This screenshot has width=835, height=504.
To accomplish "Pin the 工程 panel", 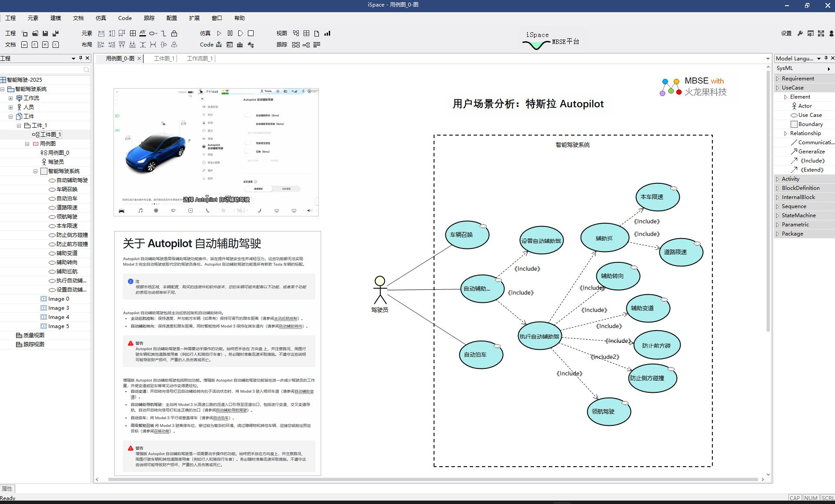I will point(80,58).
